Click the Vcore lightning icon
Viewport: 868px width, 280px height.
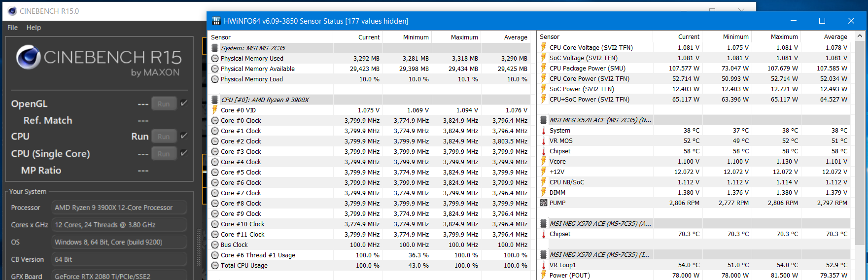coord(544,161)
